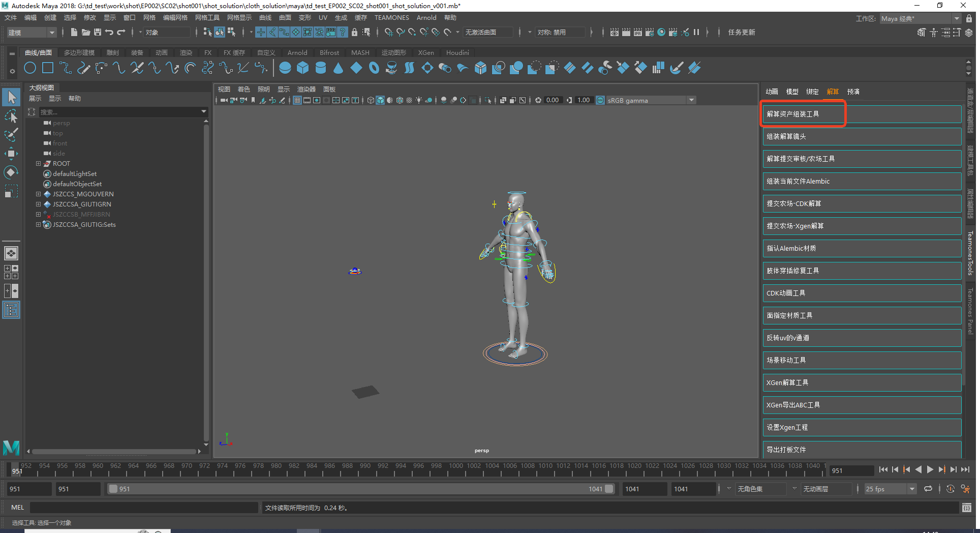
Task: Switch to the XGen shelf tab
Action: pos(425,52)
